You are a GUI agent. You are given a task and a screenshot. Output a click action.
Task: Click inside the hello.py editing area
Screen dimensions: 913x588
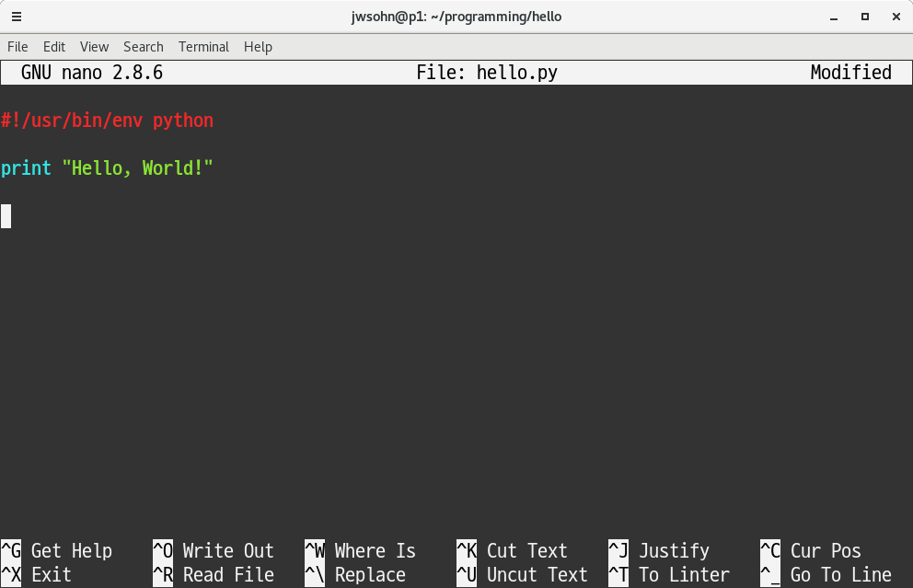click(x=368, y=276)
